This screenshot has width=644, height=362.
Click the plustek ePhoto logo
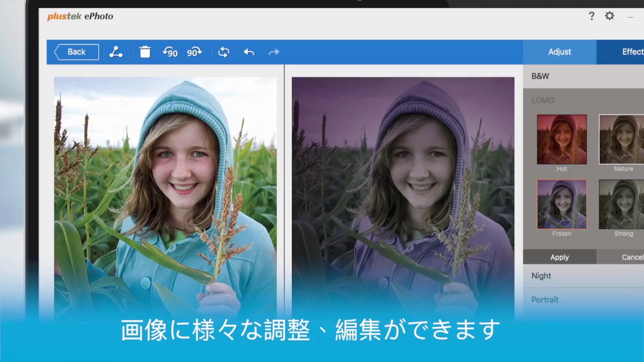(x=80, y=16)
